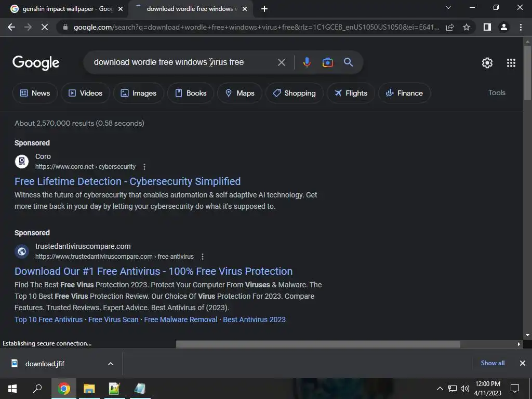Expand download.jfif options chevron
Viewport: 532px width, 399px height.
coord(111,364)
